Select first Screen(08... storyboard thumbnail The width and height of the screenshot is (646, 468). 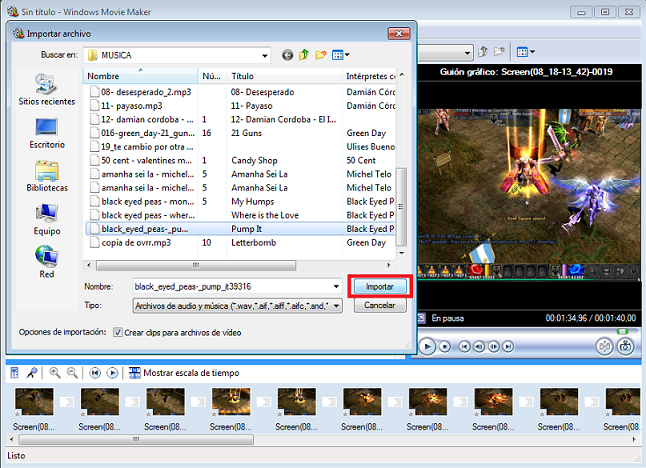pyautogui.click(x=34, y=401)
